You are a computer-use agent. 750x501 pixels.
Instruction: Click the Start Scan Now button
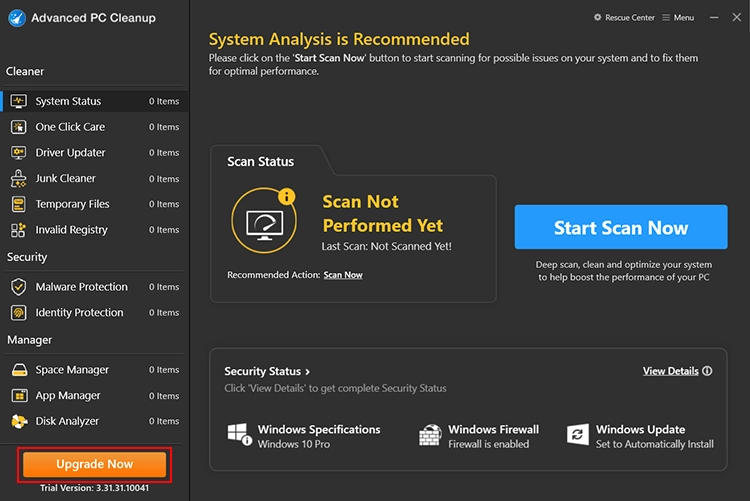(621, 227)
